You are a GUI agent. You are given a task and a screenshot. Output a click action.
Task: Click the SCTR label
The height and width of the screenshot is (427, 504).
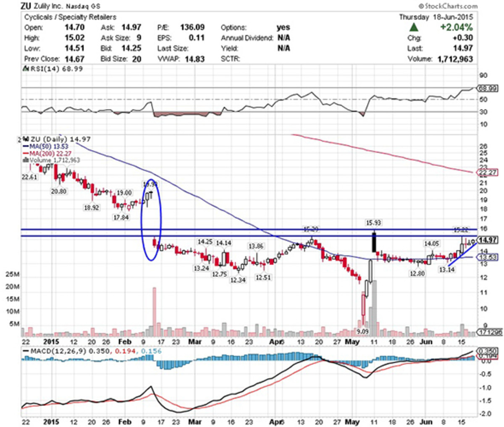[231, 59]
